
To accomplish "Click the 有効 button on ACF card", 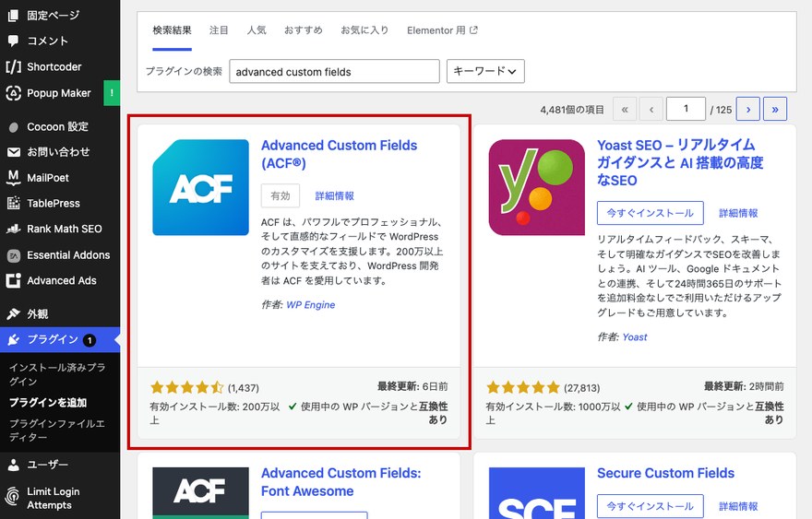I will point(281,196).
